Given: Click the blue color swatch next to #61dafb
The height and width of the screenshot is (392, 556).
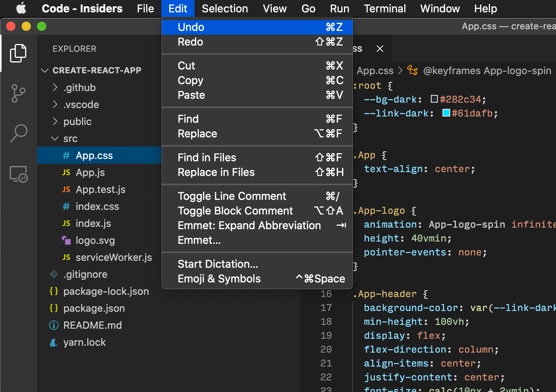Looking at the screenshot, I should (x=446, y=113).
